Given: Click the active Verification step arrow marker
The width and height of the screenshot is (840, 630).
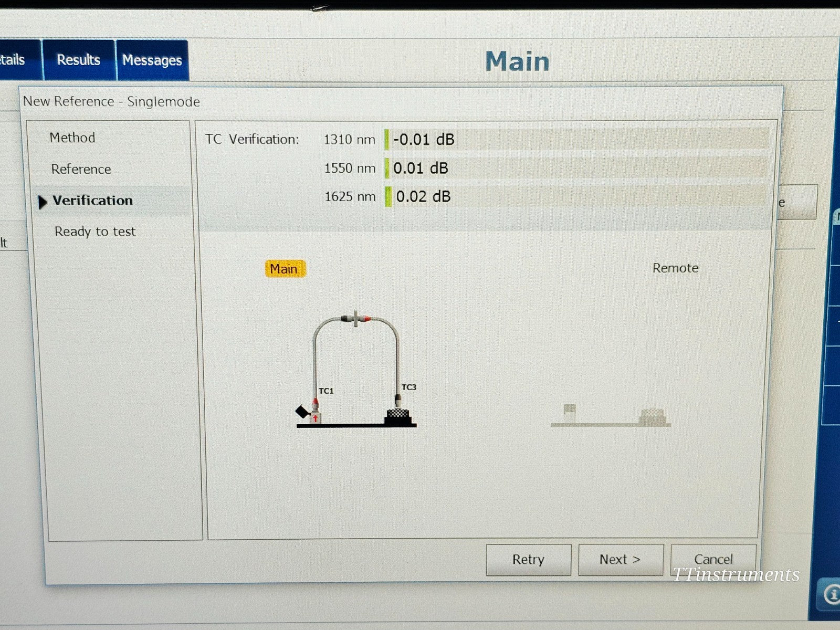Looking at the screenshot, I should 43,202.
